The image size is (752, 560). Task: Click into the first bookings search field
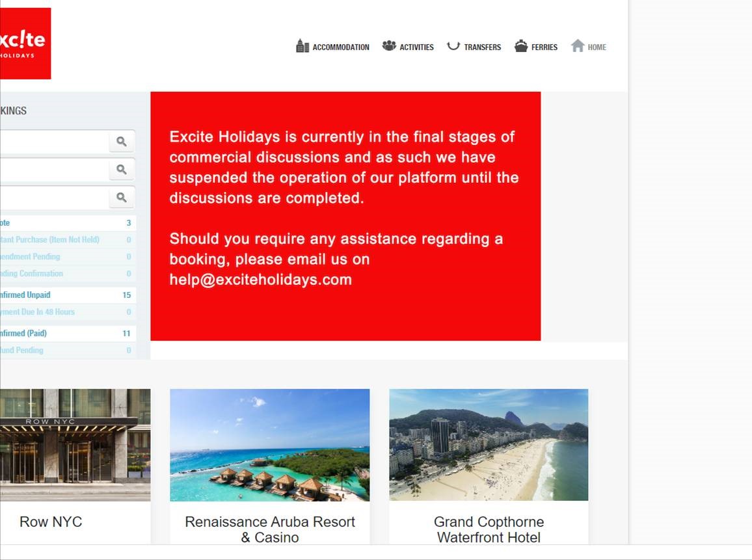52,141
